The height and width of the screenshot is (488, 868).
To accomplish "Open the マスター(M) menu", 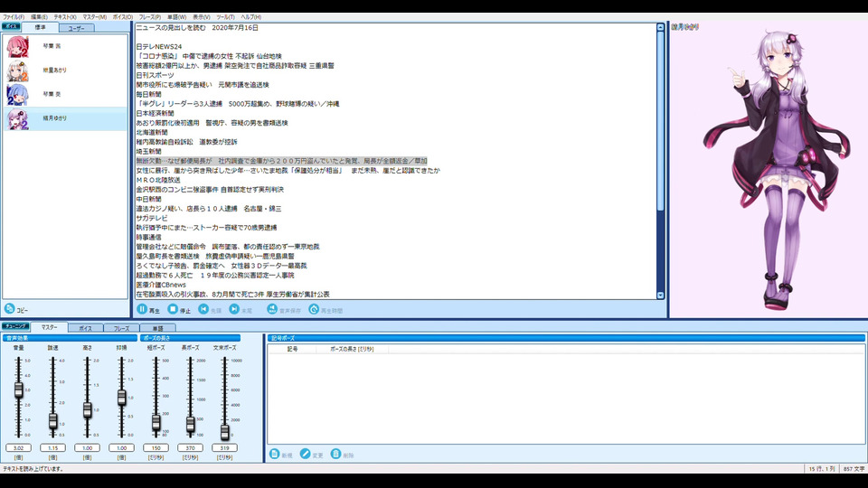I will (95, 17).
